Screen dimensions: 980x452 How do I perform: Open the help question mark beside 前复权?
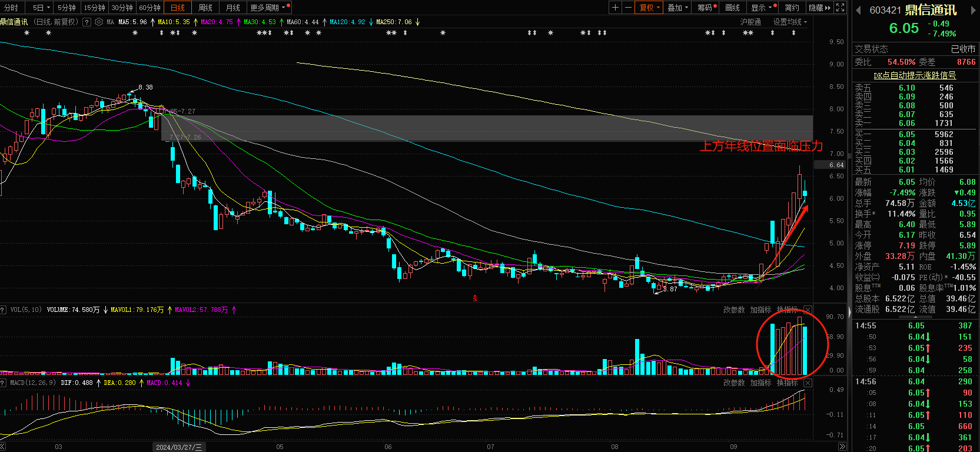click(87, 22)
